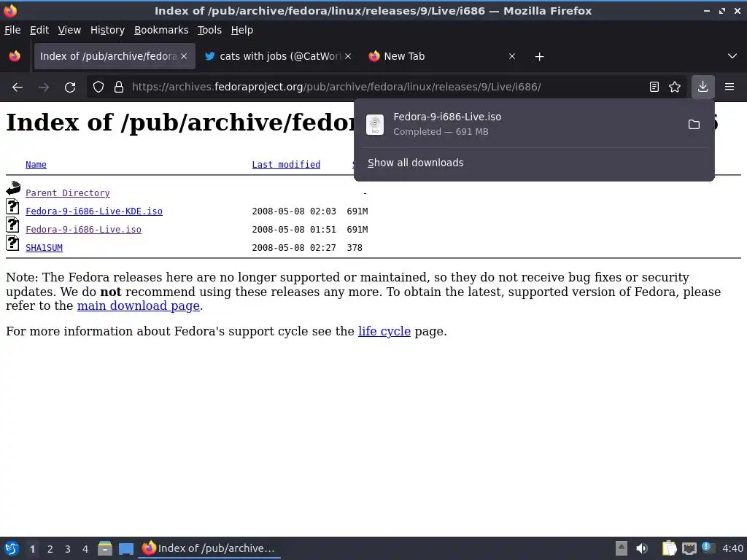Click the removable media eject tray icon
Screen dimensions: 747x560
622,548
